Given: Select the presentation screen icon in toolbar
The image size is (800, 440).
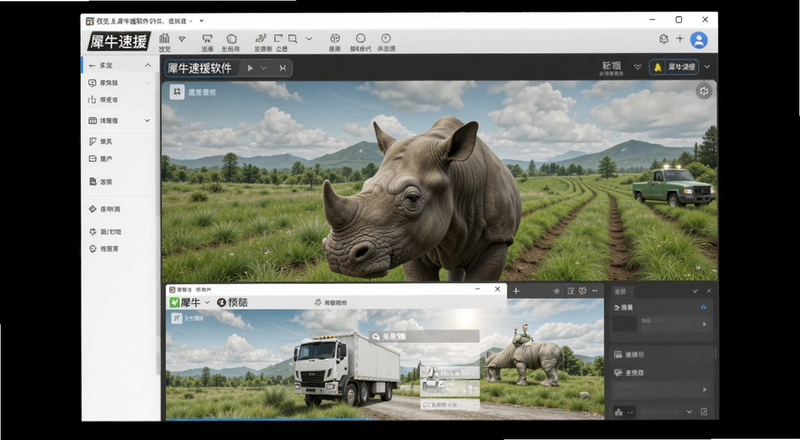Looking at the screenshot, I should 207,39.
